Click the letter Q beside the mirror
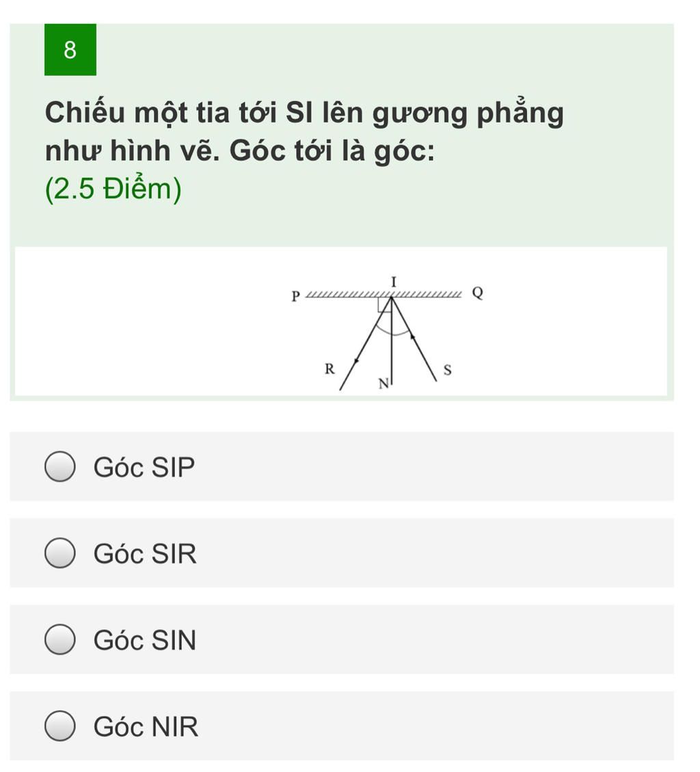 click(478, 293)
